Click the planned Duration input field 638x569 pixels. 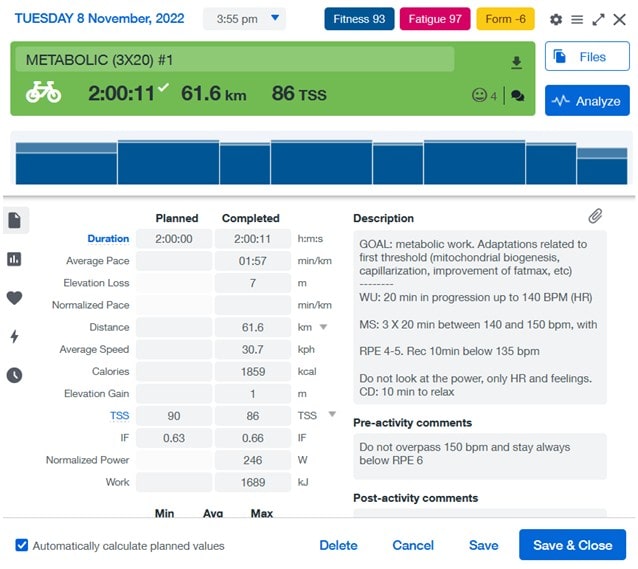pyautogui.click(x=174, y=239)
